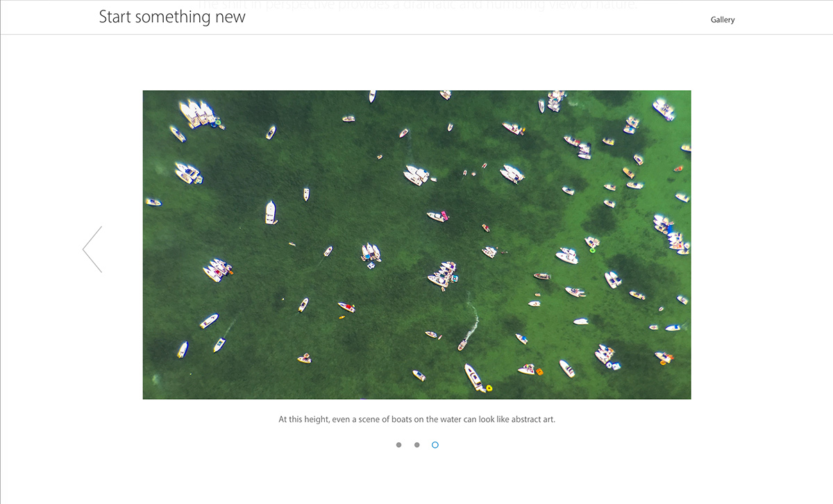Image resolution: width=833 pixels, height=504 pixels.
Task: Click the aerial boats photograph
Action: [x=416, y=244]
